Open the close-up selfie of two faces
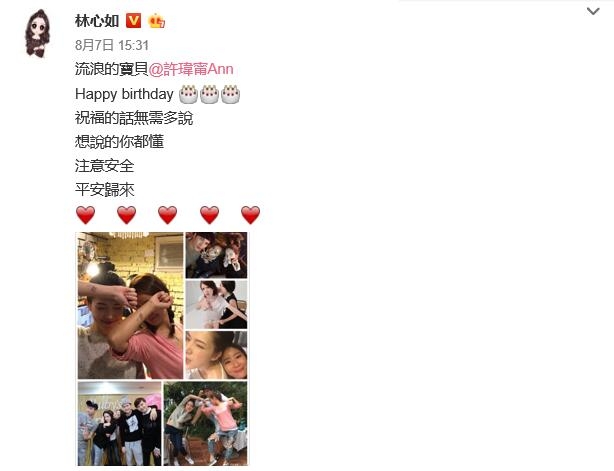 [x=216, y=355]
